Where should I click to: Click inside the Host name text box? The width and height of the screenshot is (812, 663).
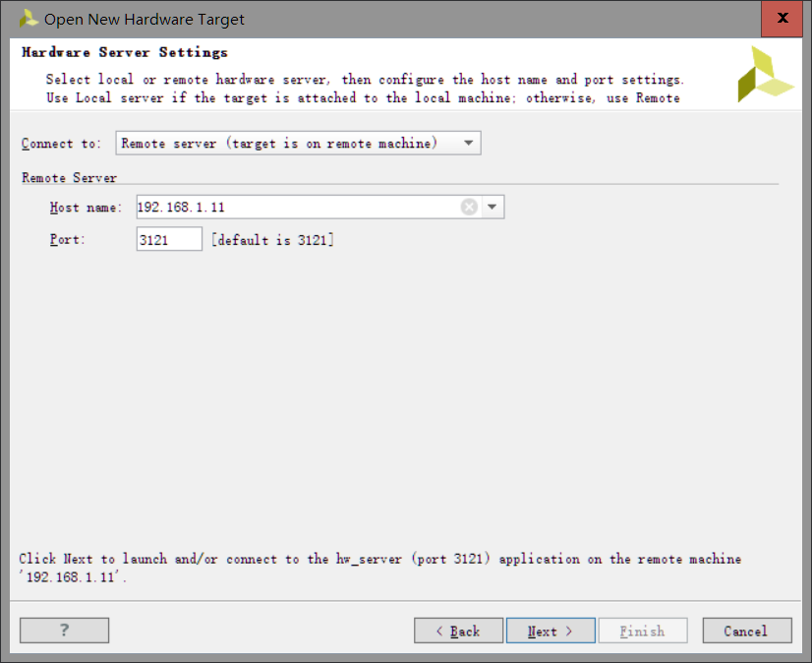pos(295,207)
